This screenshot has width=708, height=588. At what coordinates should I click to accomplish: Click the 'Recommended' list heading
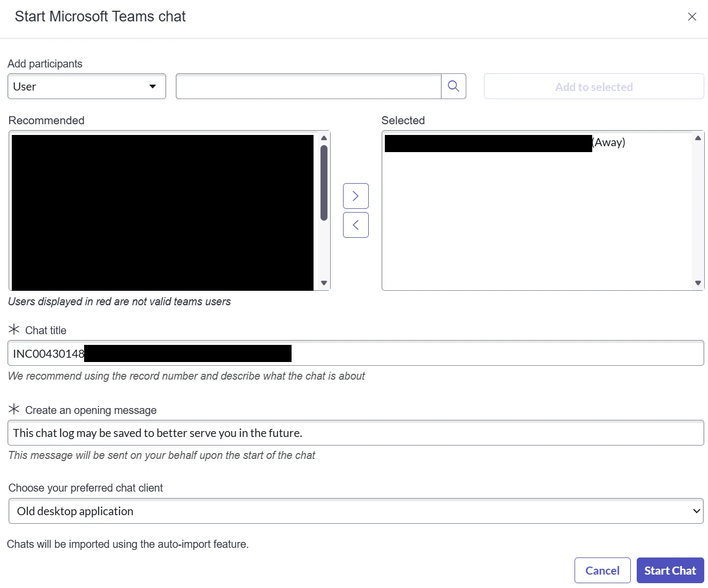47,120
